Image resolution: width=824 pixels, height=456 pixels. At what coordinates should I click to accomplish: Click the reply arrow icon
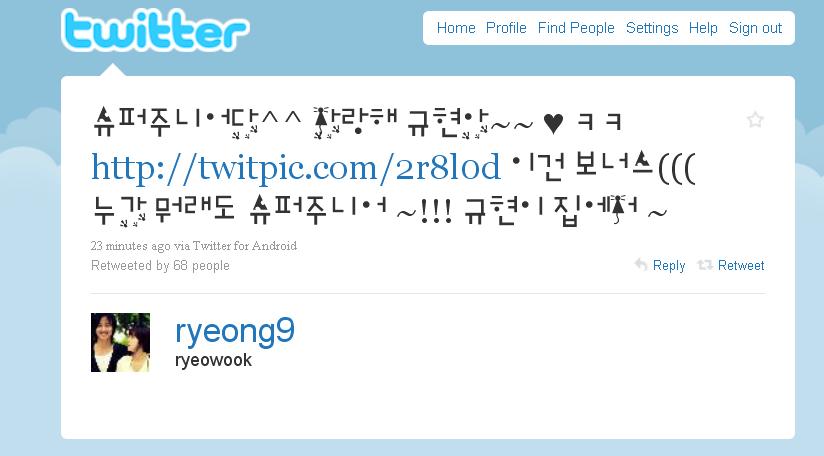coord(641,264)
